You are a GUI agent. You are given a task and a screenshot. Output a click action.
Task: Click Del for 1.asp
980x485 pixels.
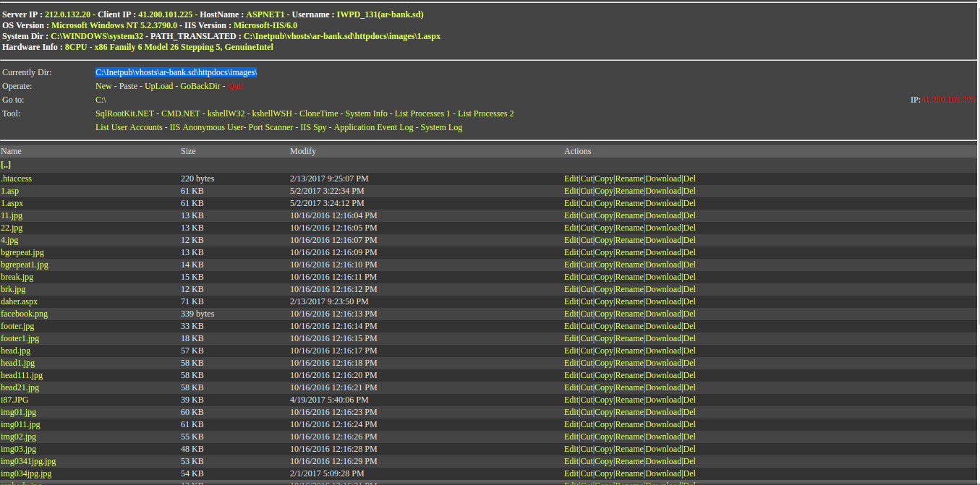(689, 191)
